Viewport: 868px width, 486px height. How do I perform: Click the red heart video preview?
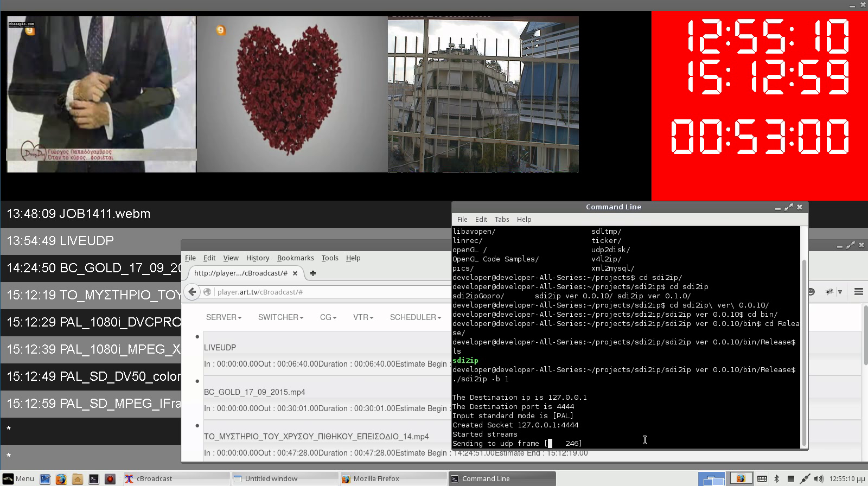pos(292,94)
